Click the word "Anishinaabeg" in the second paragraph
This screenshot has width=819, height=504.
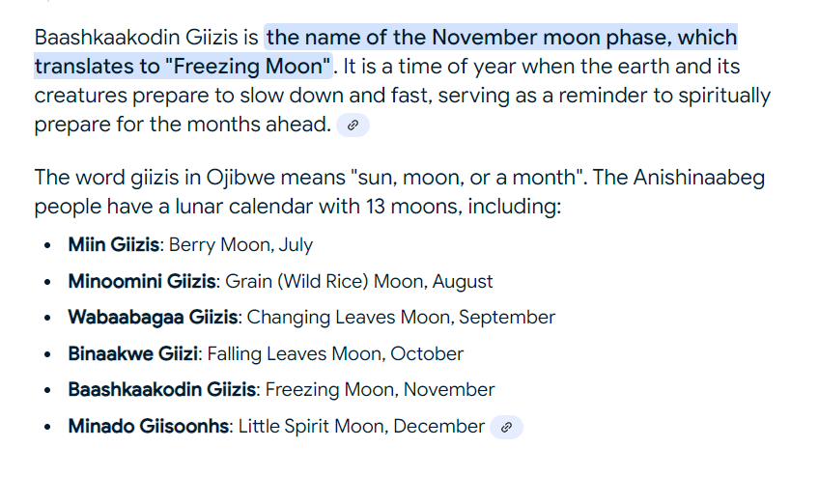(699, 178)
